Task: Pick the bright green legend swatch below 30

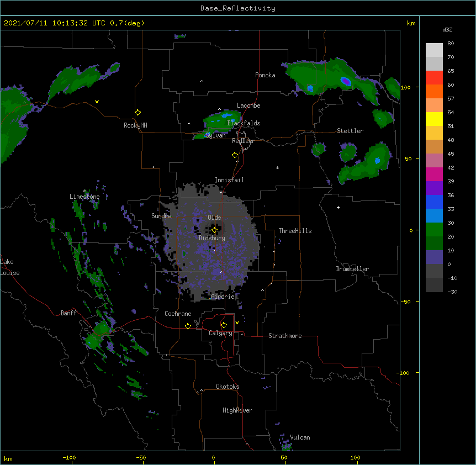Action: [434, 230]
